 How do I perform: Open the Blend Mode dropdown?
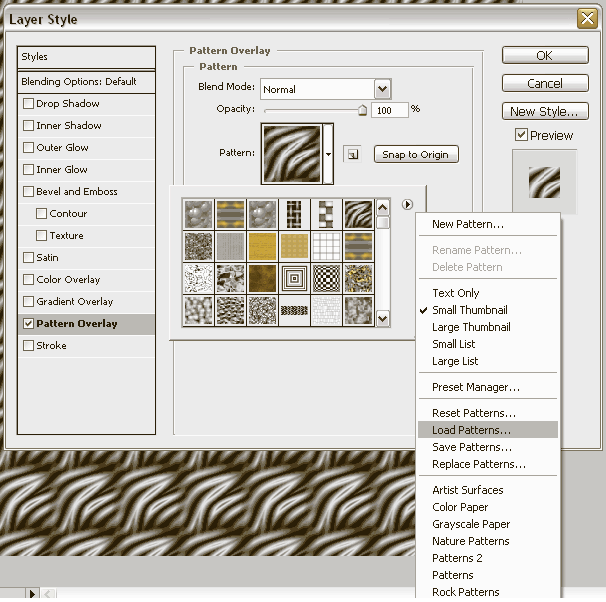coord(381,89)
